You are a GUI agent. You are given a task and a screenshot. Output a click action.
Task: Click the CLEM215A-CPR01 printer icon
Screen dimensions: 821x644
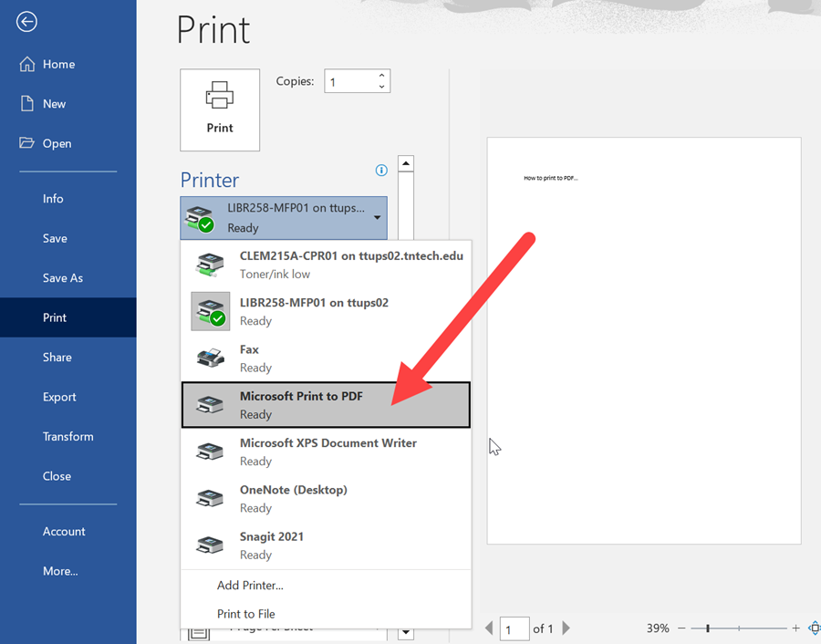coord(210,265)
